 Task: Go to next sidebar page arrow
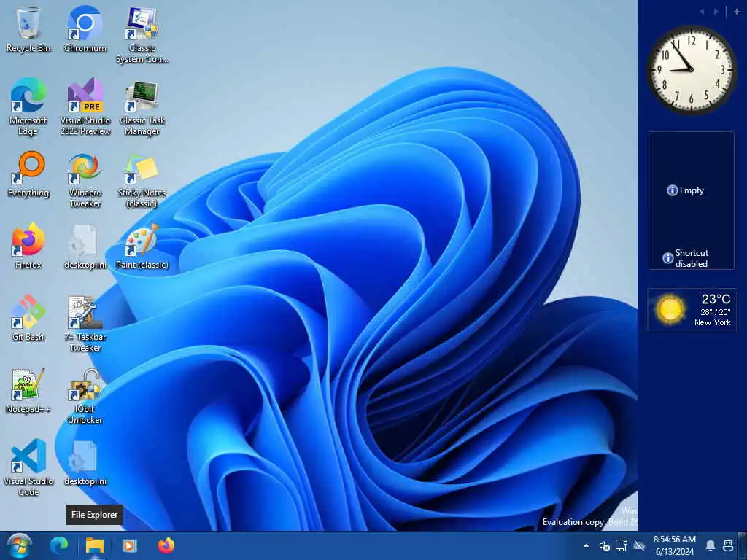pyautogui.click(x=716, y=12)
